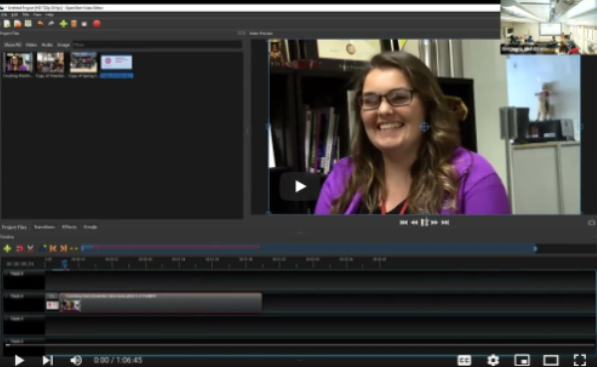The image size is (597, 367).
Task: Toggle YouTube closed captions
Action: point(464,360)
